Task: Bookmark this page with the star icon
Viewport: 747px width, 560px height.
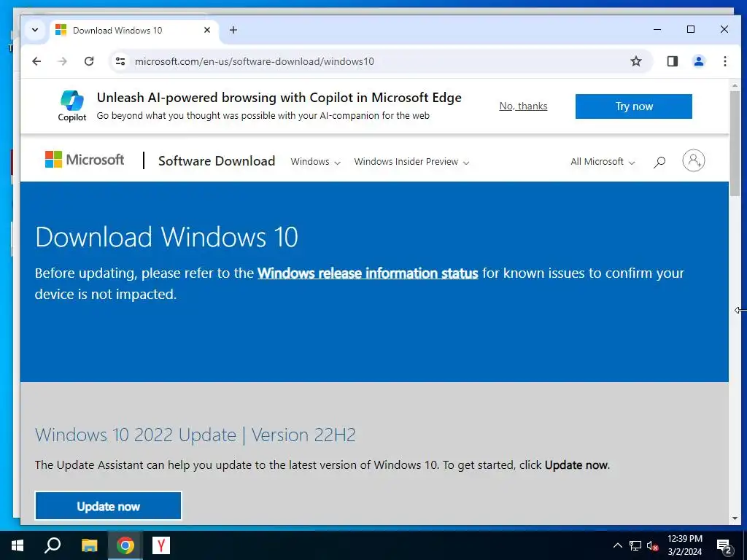Action: [x=636, y=61]
